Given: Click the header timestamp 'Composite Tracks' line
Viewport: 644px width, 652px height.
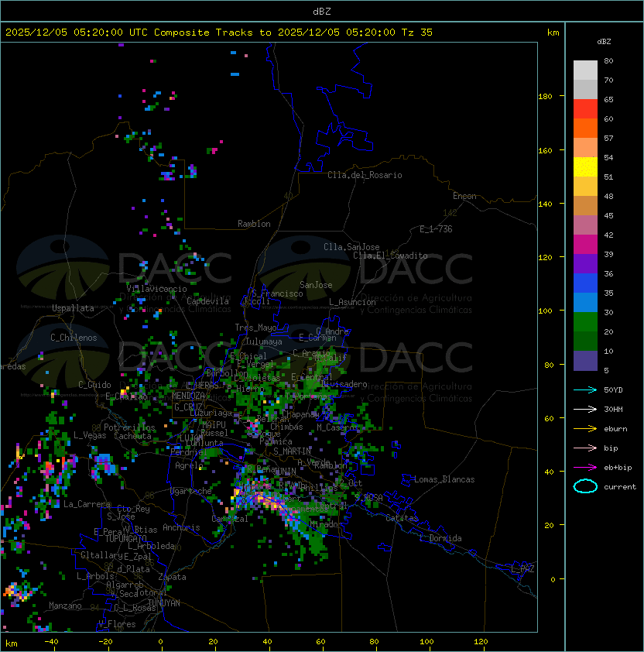Looking at the screenshot, I should (219, 33).
